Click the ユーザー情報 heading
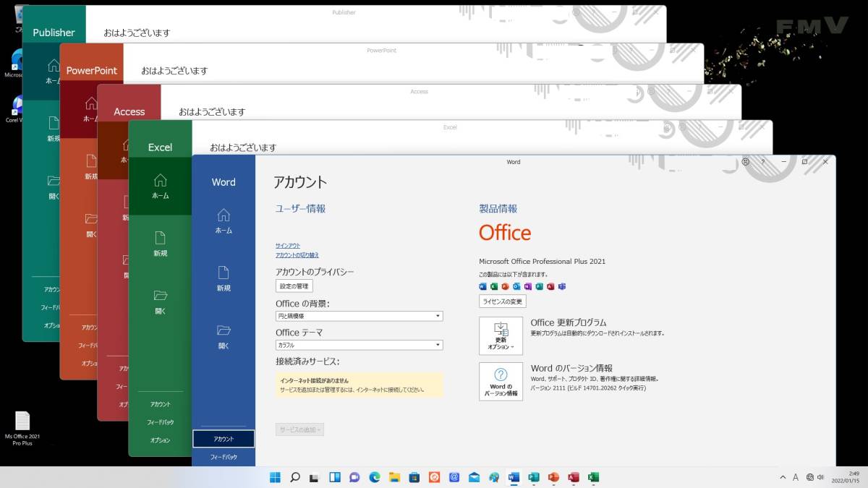This screenshot has height=488, width=868. click(300, 209)
